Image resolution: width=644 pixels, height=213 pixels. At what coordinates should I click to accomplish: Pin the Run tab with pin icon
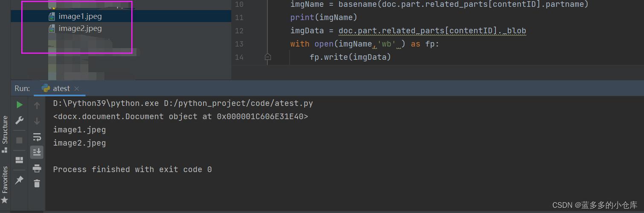pos(19,180)
